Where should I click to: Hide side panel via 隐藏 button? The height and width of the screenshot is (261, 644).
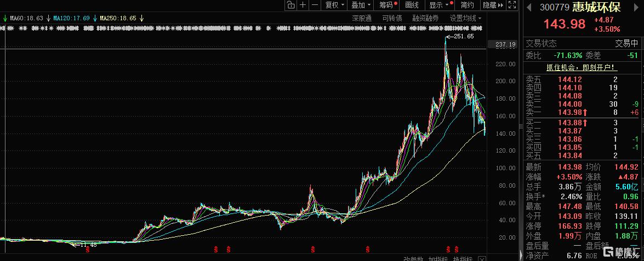tap(492, 5)
